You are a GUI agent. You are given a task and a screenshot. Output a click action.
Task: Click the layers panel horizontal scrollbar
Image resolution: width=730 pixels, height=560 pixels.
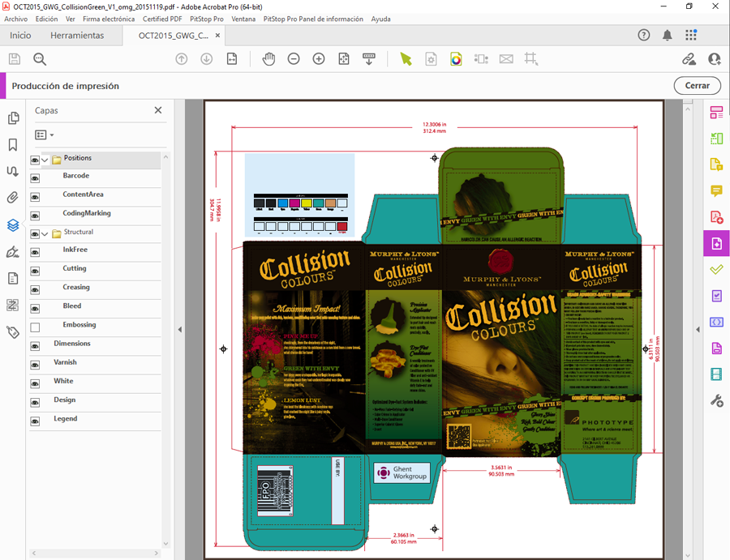pyautogui.click(x=95, y=553)
